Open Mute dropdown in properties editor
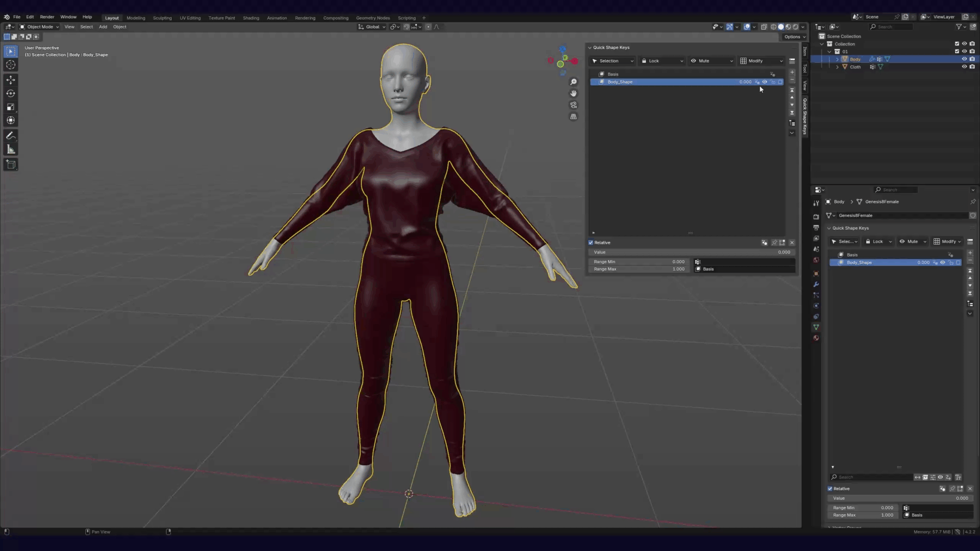Screen dimensions: 980x551 point(913,242)
